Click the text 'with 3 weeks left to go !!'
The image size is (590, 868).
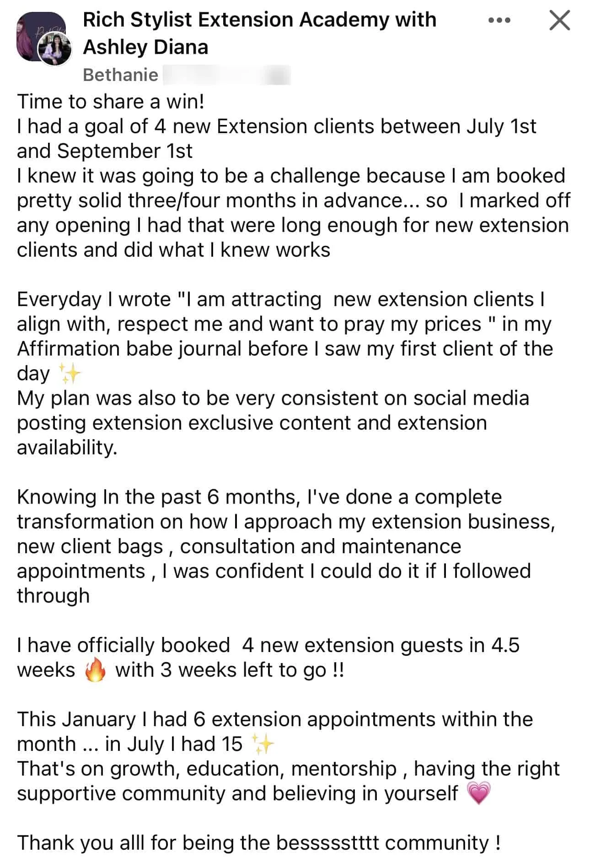(230, 670)
